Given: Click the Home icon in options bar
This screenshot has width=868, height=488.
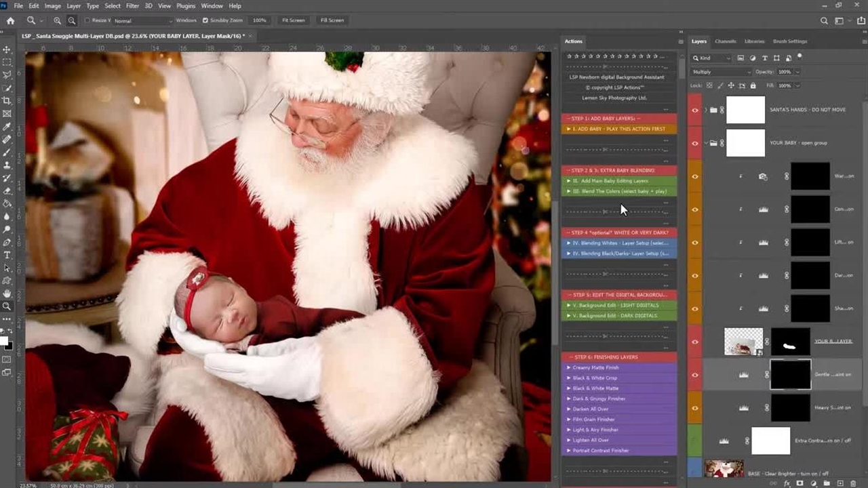Looking at the screenshot, I should coord(10,20).
